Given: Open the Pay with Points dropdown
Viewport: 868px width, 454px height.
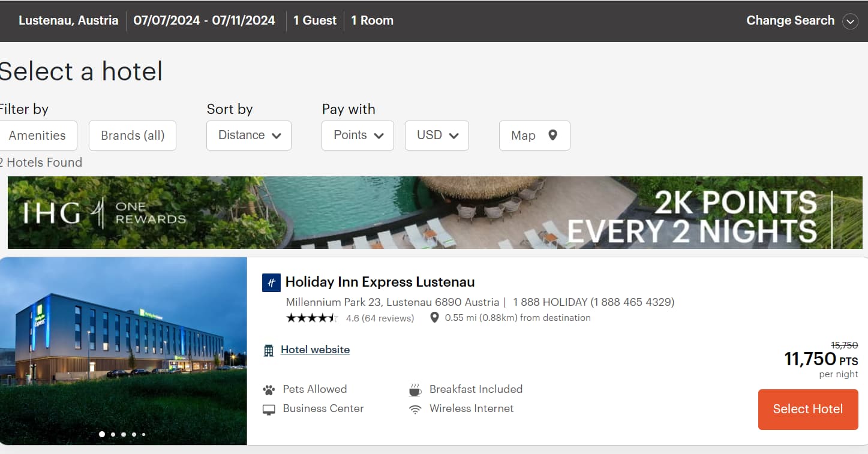Looking at the screenshot, I should [x=358, y=136].
